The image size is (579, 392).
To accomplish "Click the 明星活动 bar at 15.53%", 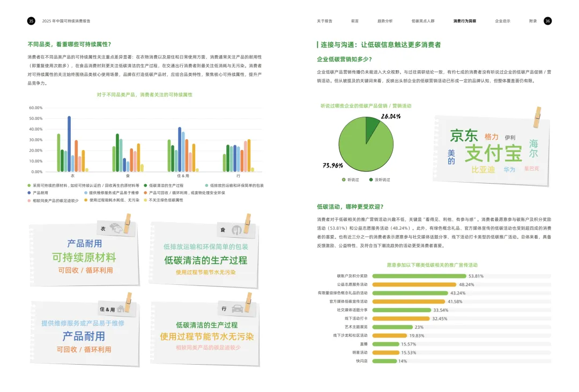I will coord(386,352).
